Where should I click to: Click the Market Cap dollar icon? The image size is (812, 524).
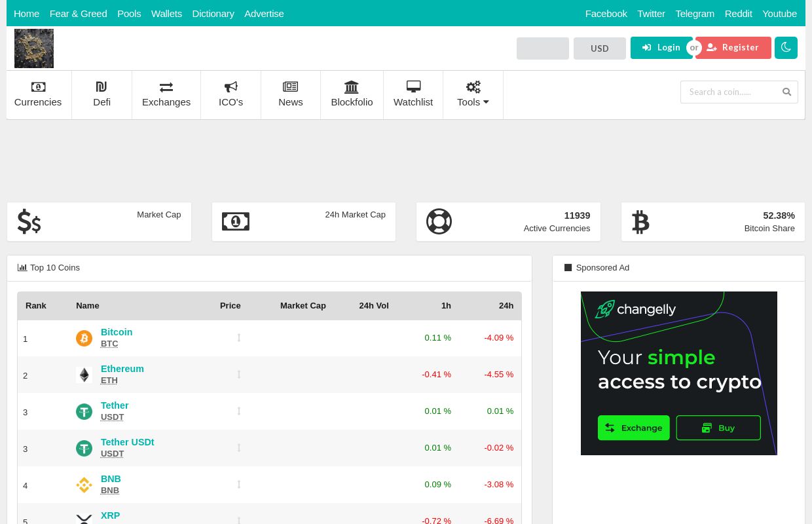(x=29, y=221)
